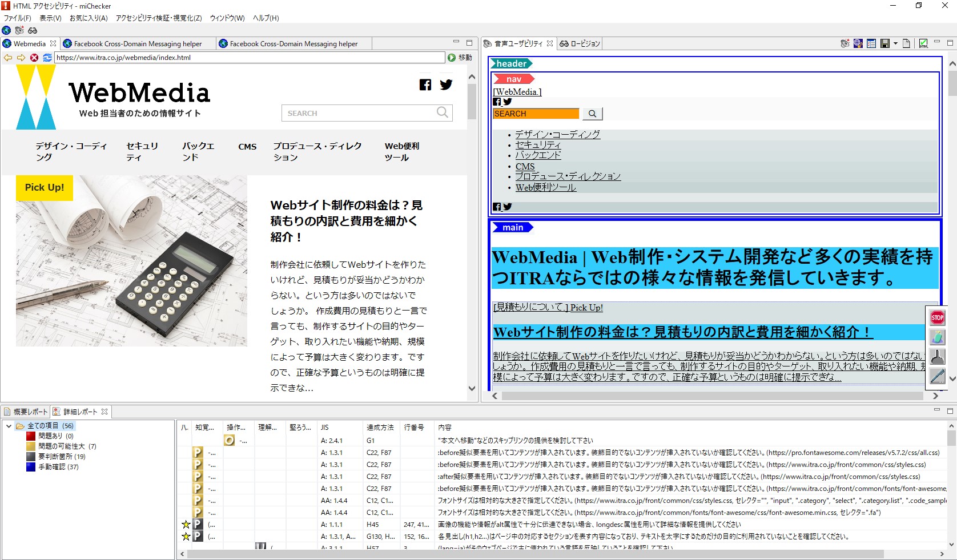This screenshot has width=957, height=560.
Task: Open ヘルプ(H) menu
Action: (266, 18)
